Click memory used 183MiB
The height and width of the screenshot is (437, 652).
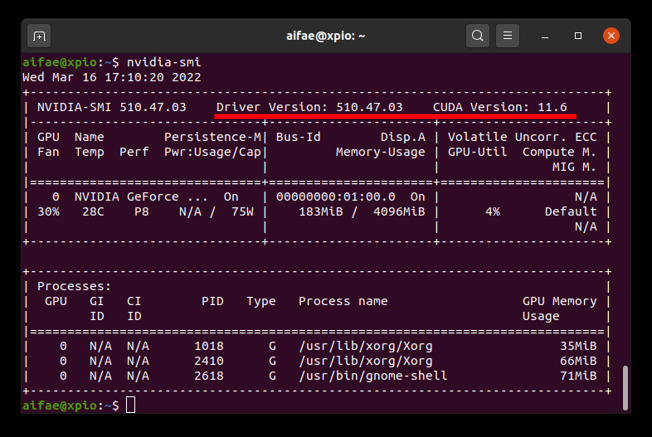tap(321, 212)
